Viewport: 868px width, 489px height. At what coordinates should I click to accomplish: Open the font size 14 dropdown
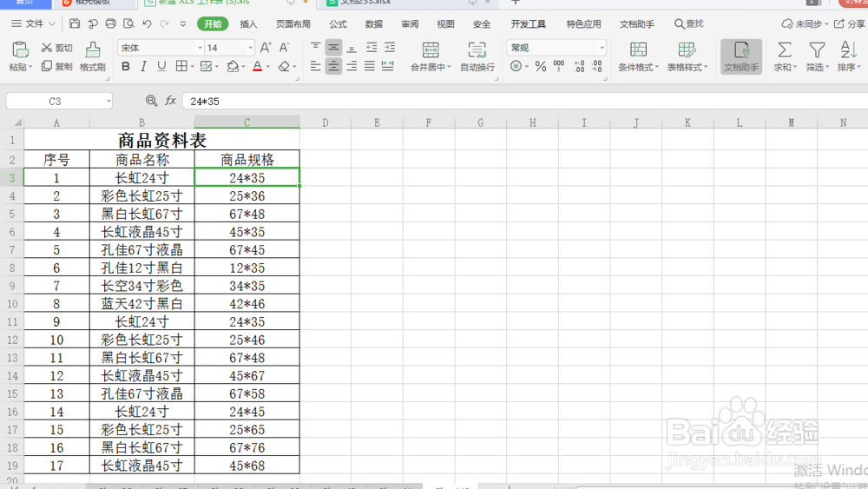(250, 48)
